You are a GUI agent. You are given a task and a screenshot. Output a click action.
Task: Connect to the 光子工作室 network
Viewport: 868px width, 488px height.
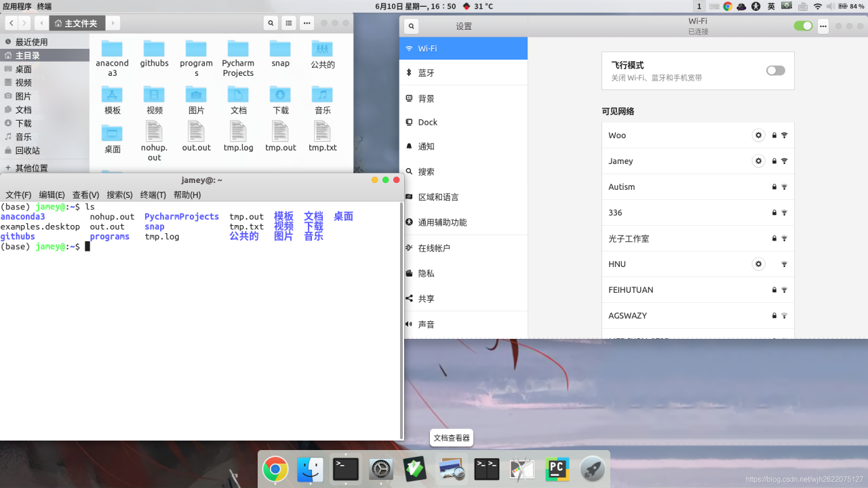698,238
